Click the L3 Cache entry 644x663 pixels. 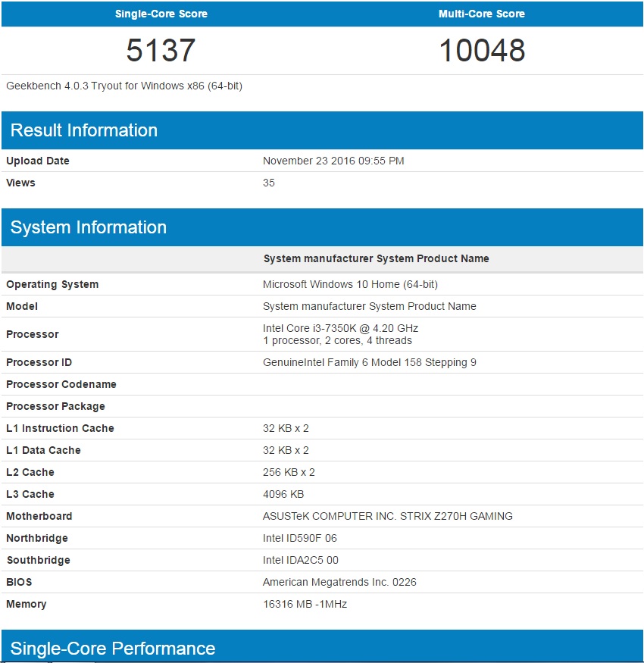(283, 494)
